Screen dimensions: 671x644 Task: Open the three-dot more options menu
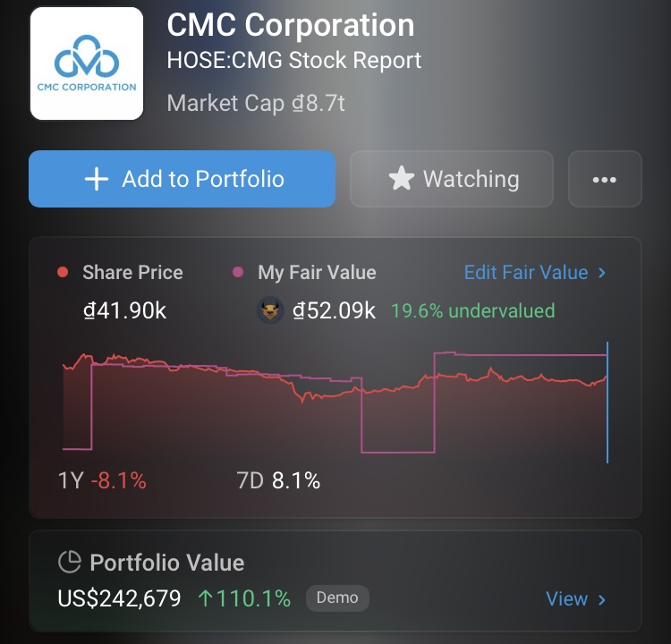pos(605,179)
